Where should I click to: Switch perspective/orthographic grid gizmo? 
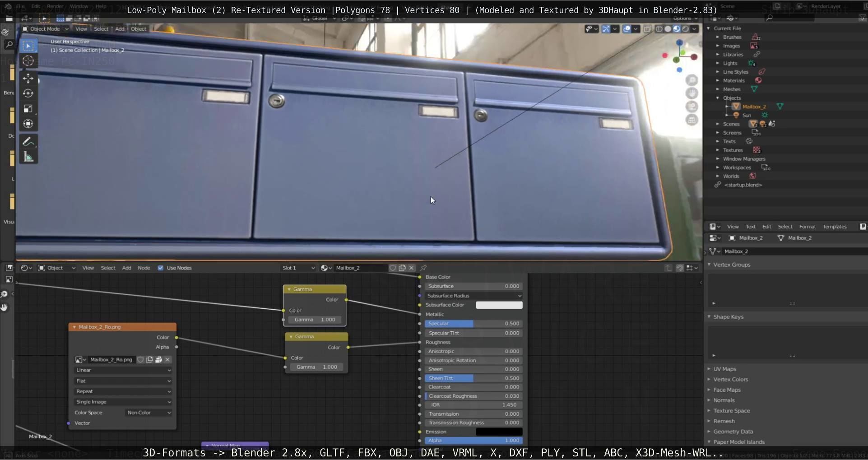click(x=692, y=120)
